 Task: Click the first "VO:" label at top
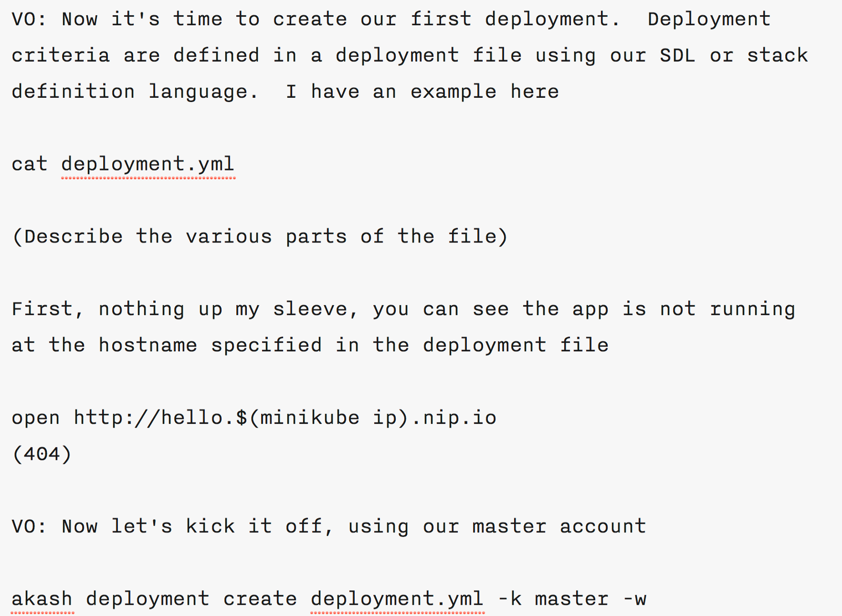click(x=29, y=19)
